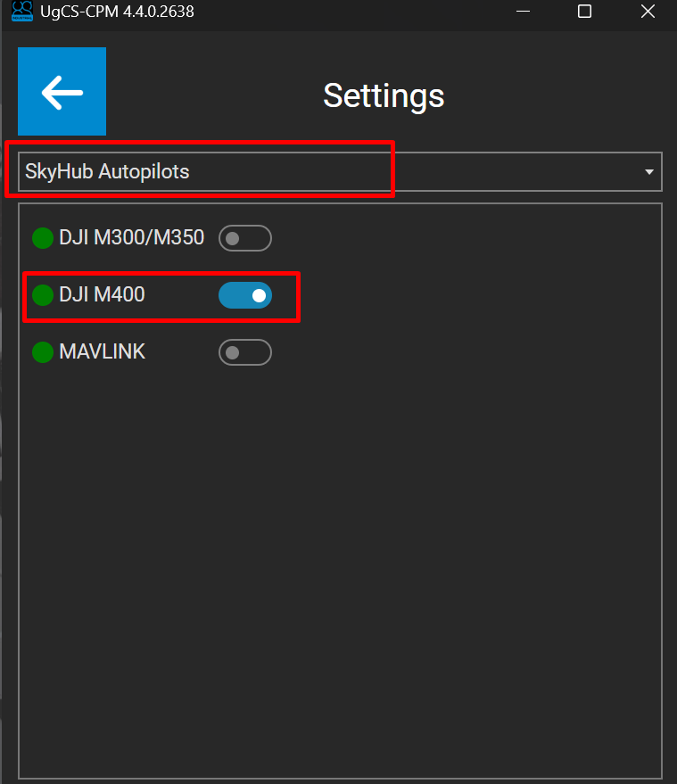Open the SkyHub Autopilots dropdown
This screenshot has height=784, width=677.
[339, 171]
